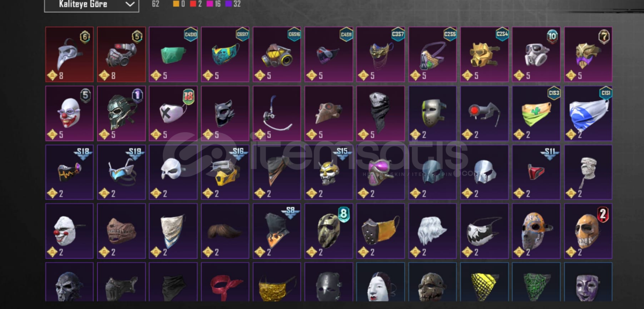This screenshot has width=644, height=309.
Task: Select the plague doctor beak mask with badge 6
Action: click(69, 54)
